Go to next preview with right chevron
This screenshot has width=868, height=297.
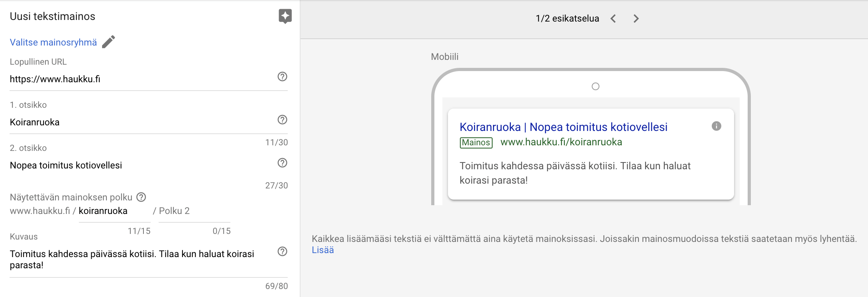pos(636,19)
